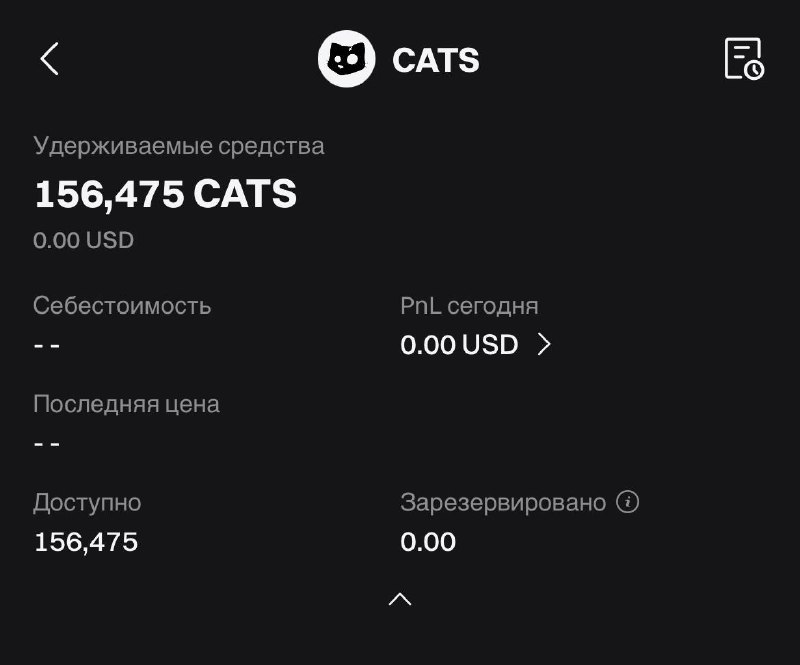The height and width of the screenshot is (665, 800).
Task: Tap the reserved value 0.00
Action: (x=428, y=541)
